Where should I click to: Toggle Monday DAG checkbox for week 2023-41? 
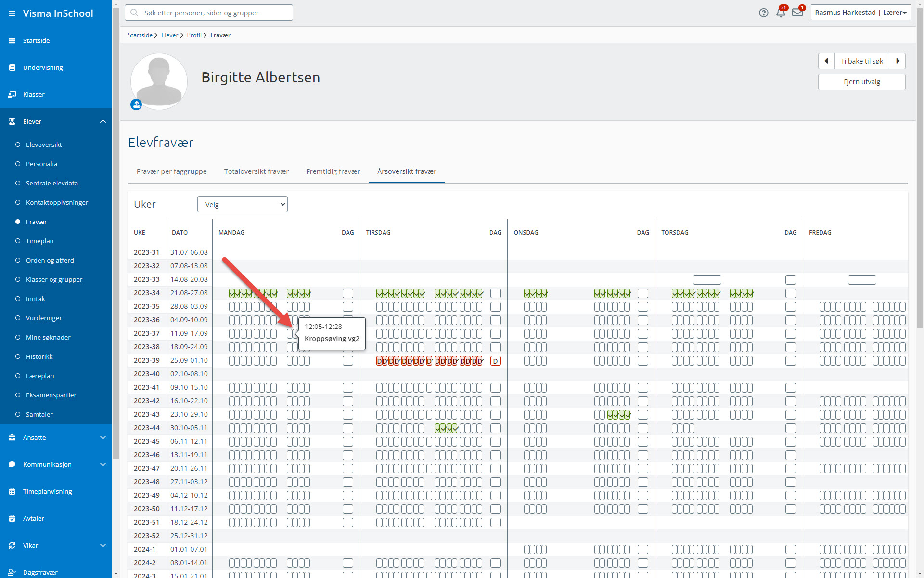(348, 388)
